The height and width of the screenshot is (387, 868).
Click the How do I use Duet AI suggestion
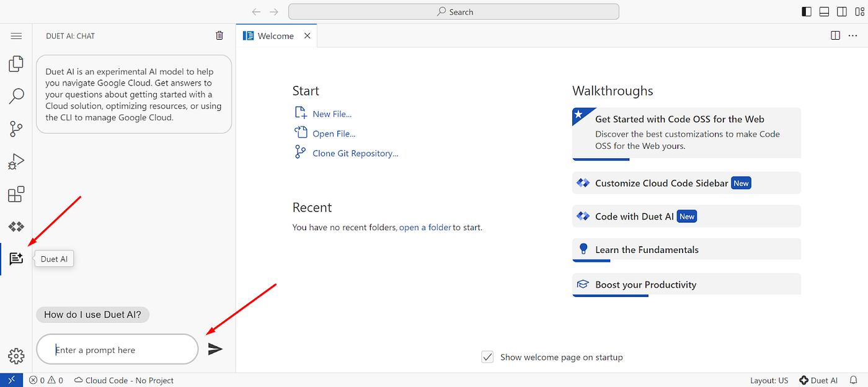pyautogui.click(x=93, y=314)
